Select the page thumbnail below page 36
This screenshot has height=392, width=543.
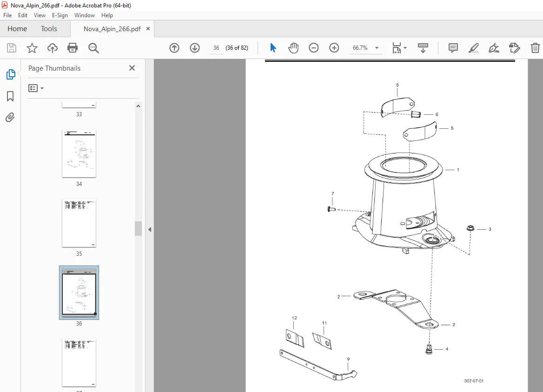coord(79,362)
